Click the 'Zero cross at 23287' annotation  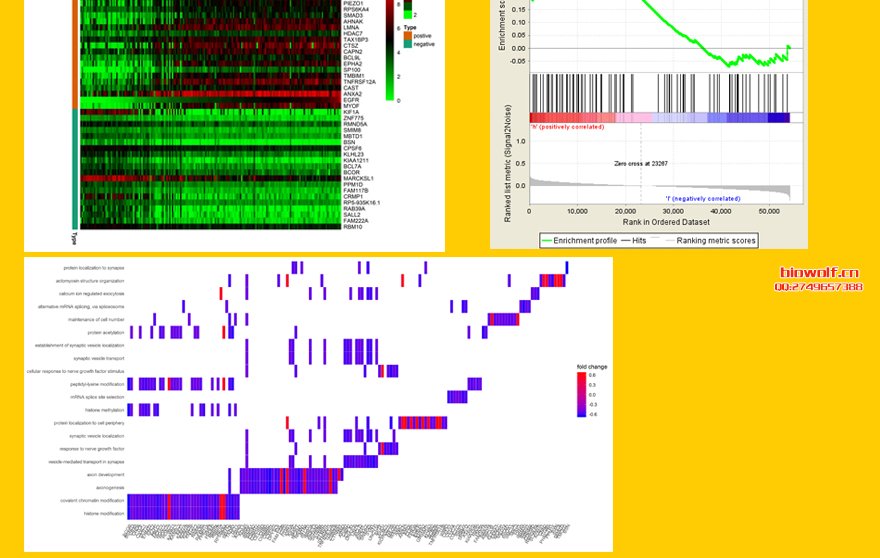click(641, 164)
